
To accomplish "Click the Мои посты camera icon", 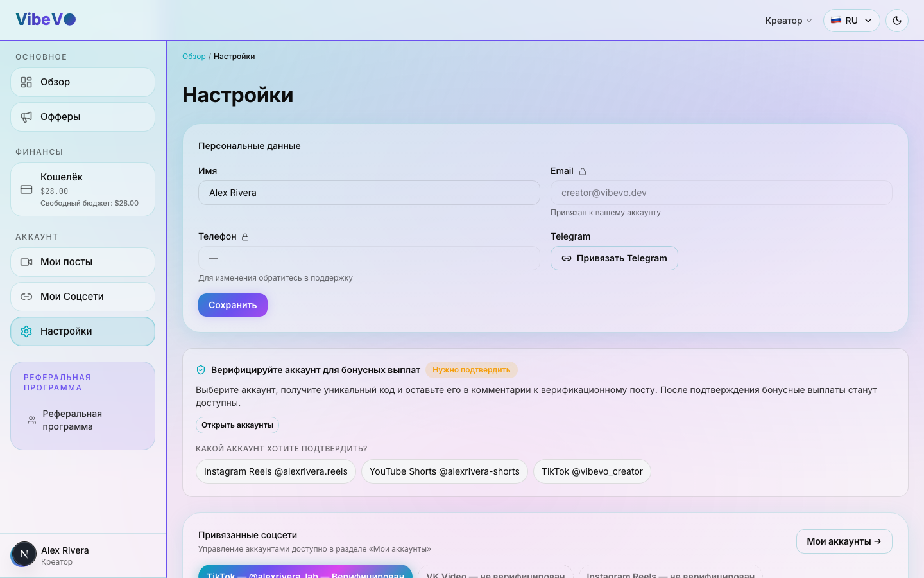I will tap(26, 262).
